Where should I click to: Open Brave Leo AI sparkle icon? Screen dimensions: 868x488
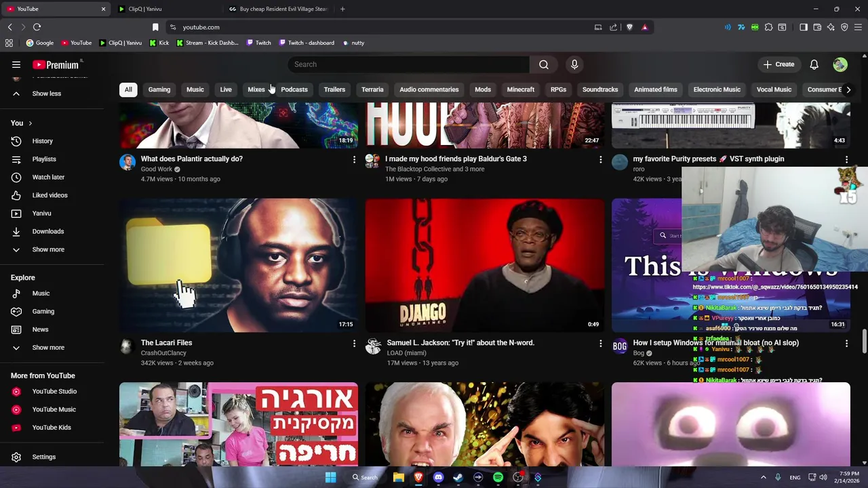pyautogui.click(x=831, y=27)
